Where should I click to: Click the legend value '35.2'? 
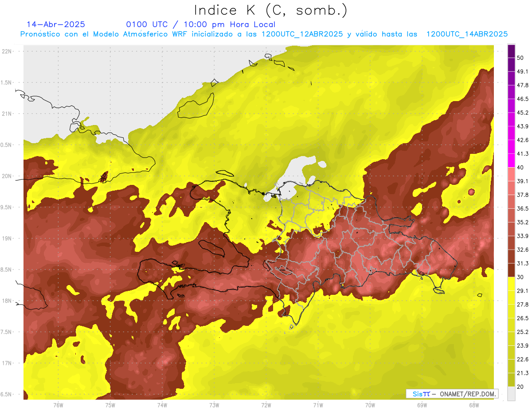coord(522,222)
